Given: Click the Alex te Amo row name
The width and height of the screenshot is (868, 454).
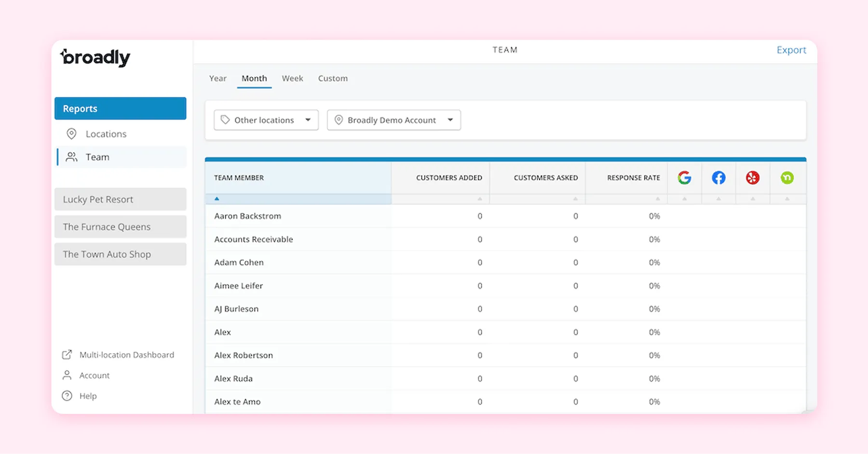Looking at the screenshot, I should click(x=237, y=402).
